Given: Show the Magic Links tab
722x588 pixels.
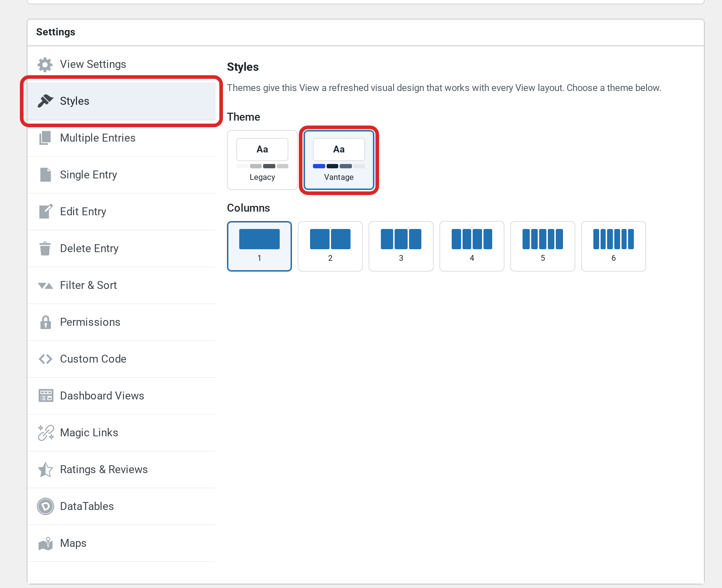Looking at the screenshot, I should click(x=121, y=433).
